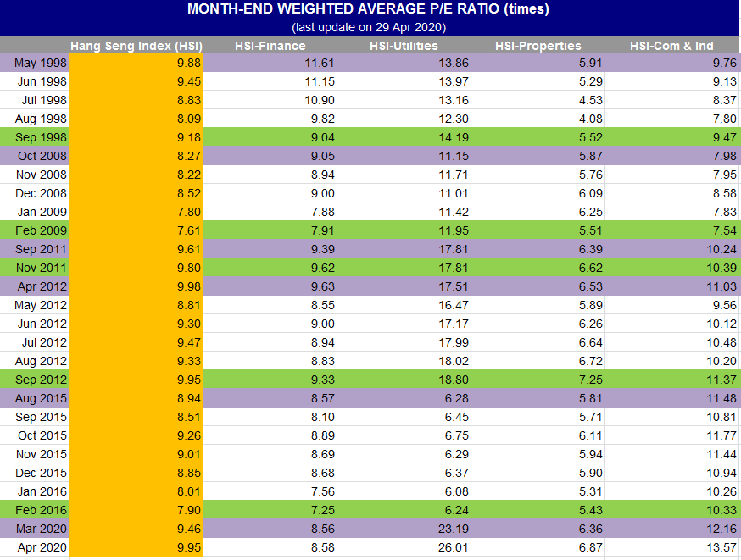The width and height of the screenshot is (741, 560).
Task: Select the May 1998 row label
Action: point(41,63)
